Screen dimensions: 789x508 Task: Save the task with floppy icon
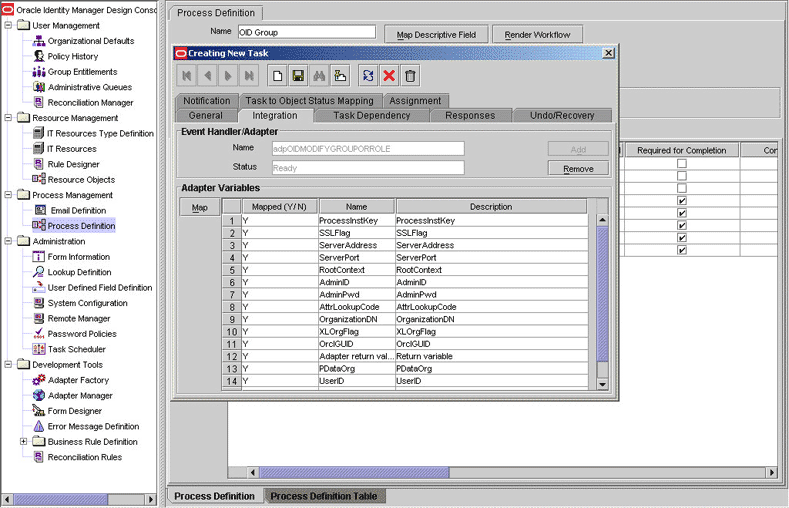point(298,76)
